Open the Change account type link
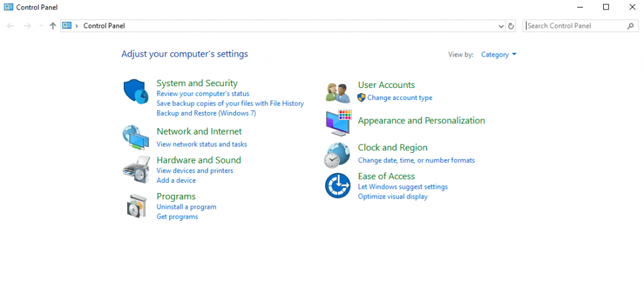The height and width of the screenshot is (281, 644). [x=399, y=98]
